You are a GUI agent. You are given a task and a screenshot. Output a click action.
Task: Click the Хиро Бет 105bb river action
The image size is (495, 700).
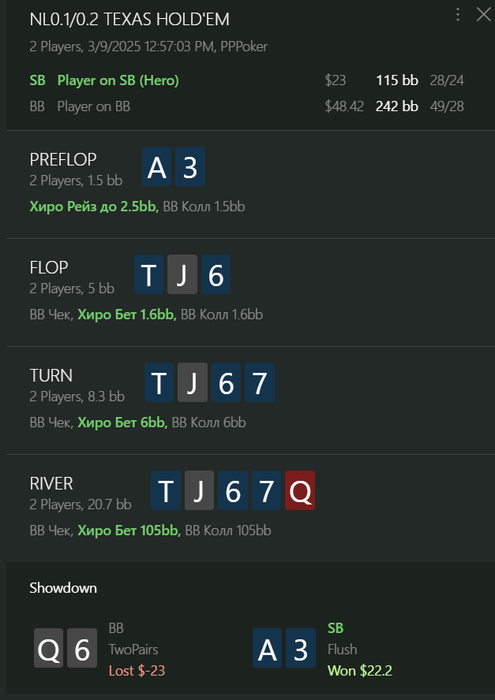point(129,531)
